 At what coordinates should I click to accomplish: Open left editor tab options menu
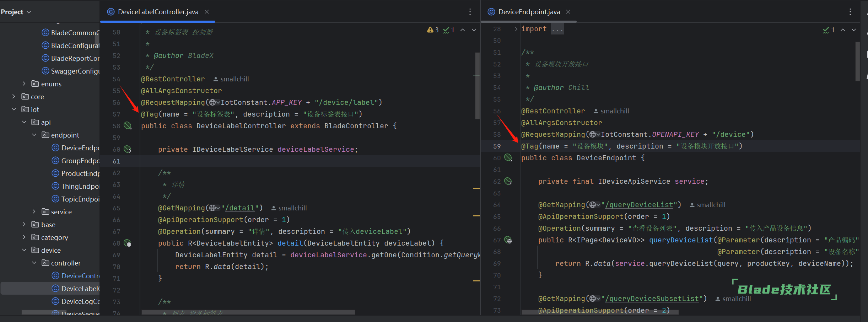(x=470, y=12)
